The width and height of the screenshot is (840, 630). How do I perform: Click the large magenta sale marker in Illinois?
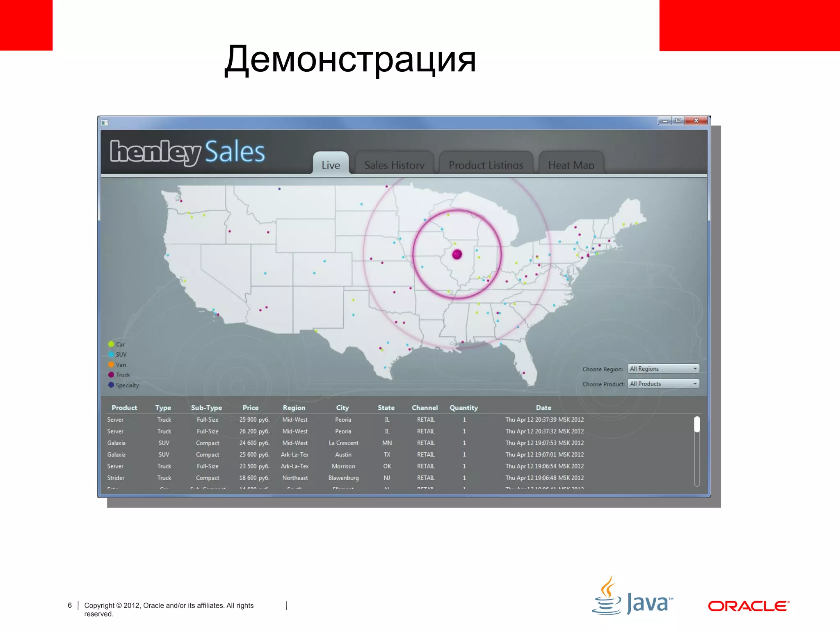[x=457, y=254]
